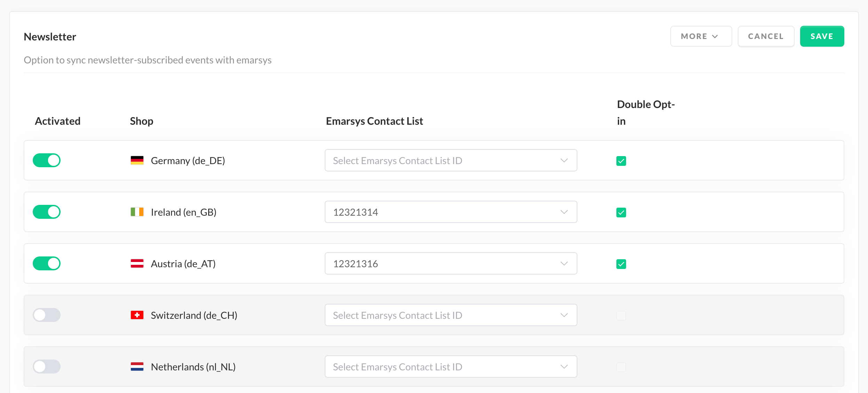Enable the Switzerland activation toggle

tap(47, 315)
